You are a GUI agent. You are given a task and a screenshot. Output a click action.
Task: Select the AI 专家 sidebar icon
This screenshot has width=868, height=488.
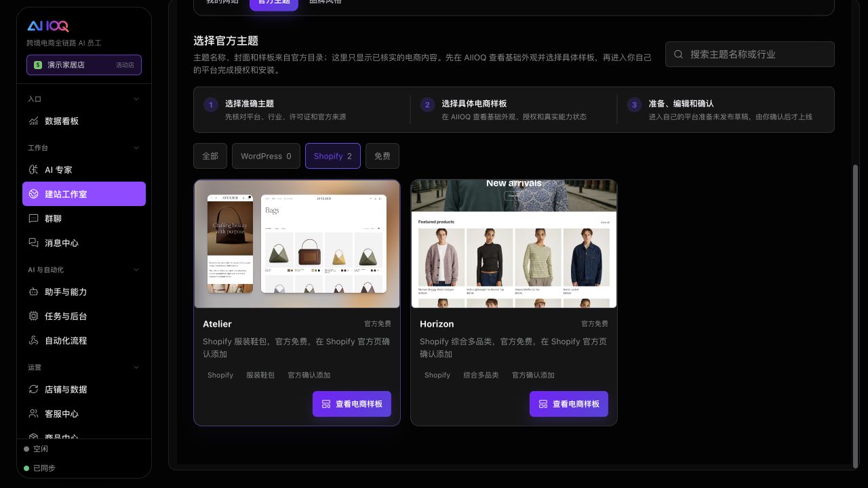click(33, 170)
